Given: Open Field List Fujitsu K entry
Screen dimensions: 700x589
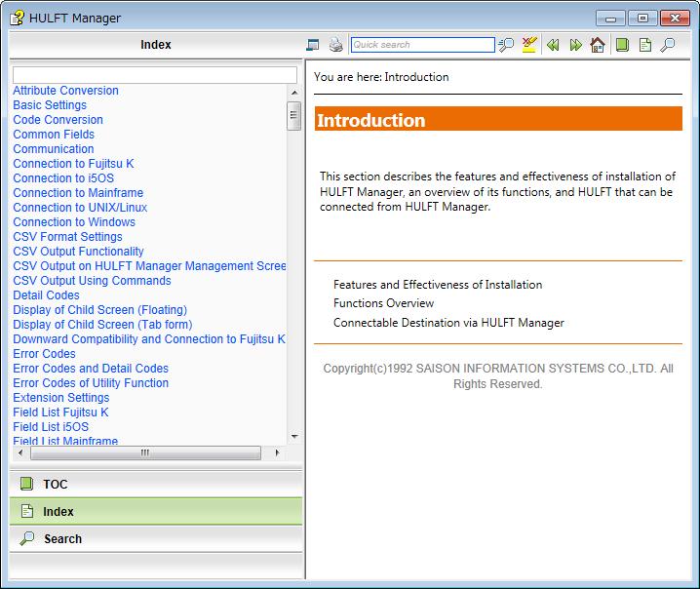Looking at the screenshot, I should tap(60, 412).
